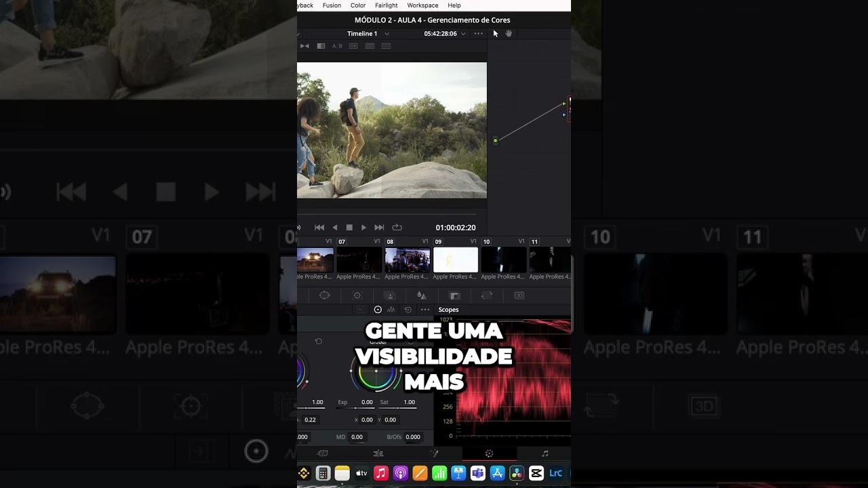The width and height of the screenshot is (868, 488).
Task: Open the Fairlight menu
Action: click(x=387, y=5)
